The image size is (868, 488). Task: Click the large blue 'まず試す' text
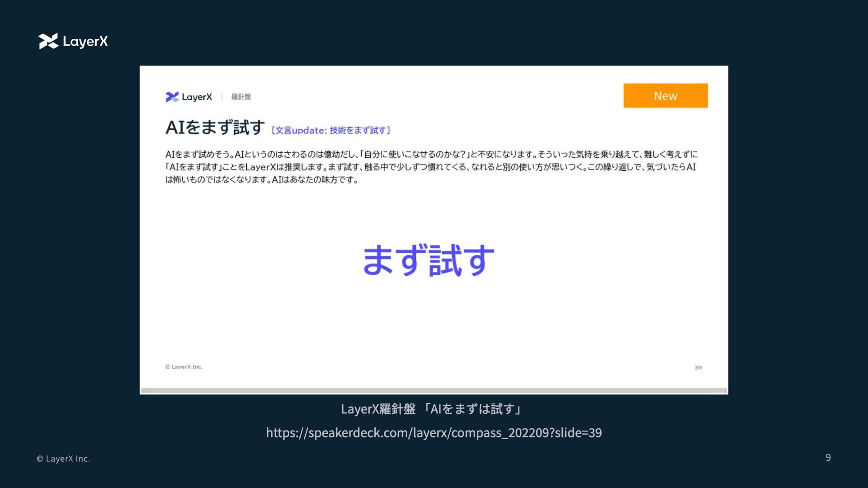click(x=429, y=260)
